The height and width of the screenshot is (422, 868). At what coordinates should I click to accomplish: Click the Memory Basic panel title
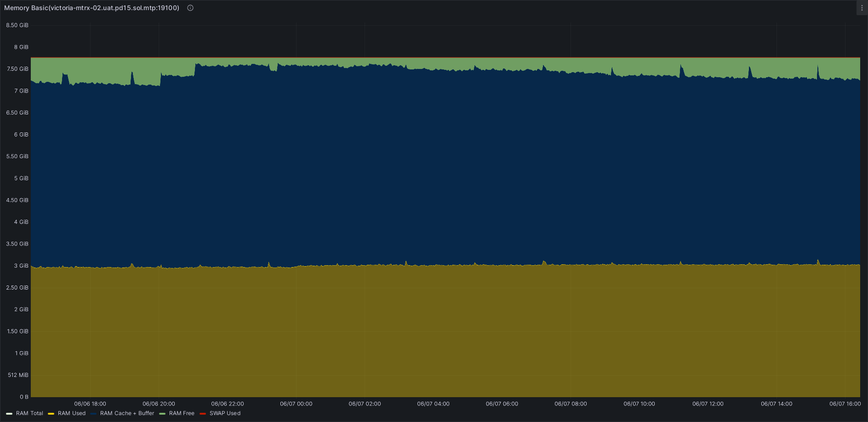91,8
